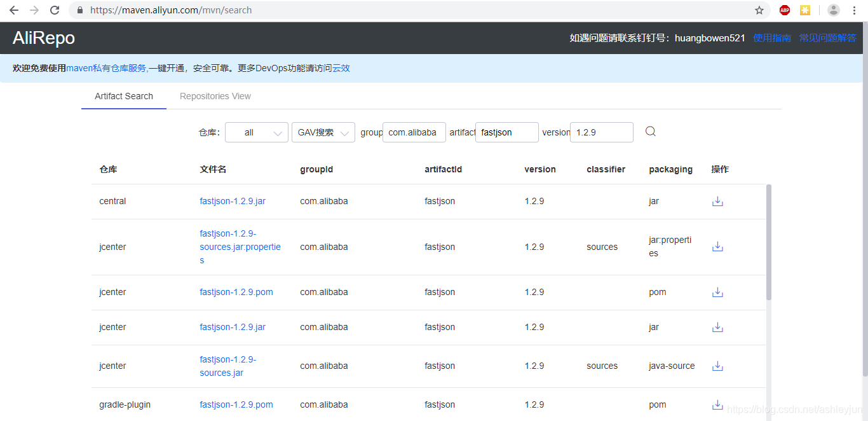The height and width of the screenshot is (421, 868).
Task: Switch to the Repositories View tab
Action: 215,97
